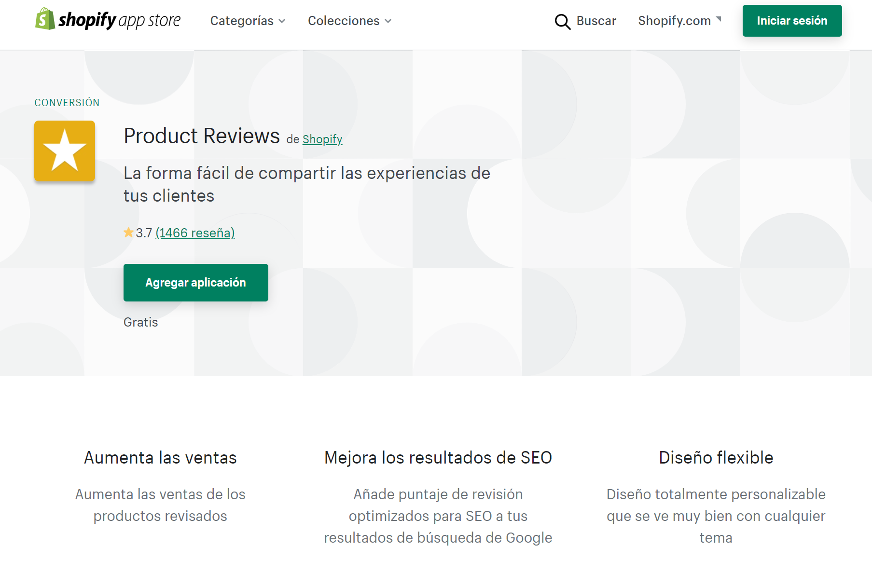This screenshot has width=872, height=588.
Task: Click the rating star icon beside 3.7
Action: pyautogui.click(x=128, y=232)
